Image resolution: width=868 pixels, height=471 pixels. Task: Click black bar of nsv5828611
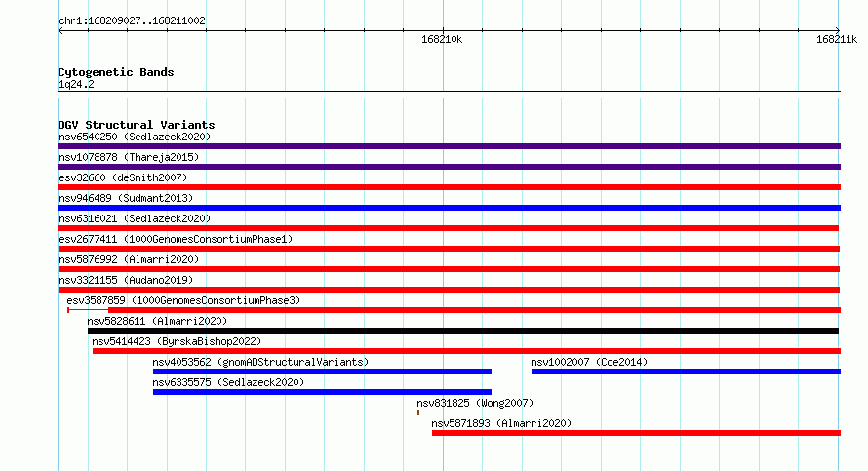point(463,331)
